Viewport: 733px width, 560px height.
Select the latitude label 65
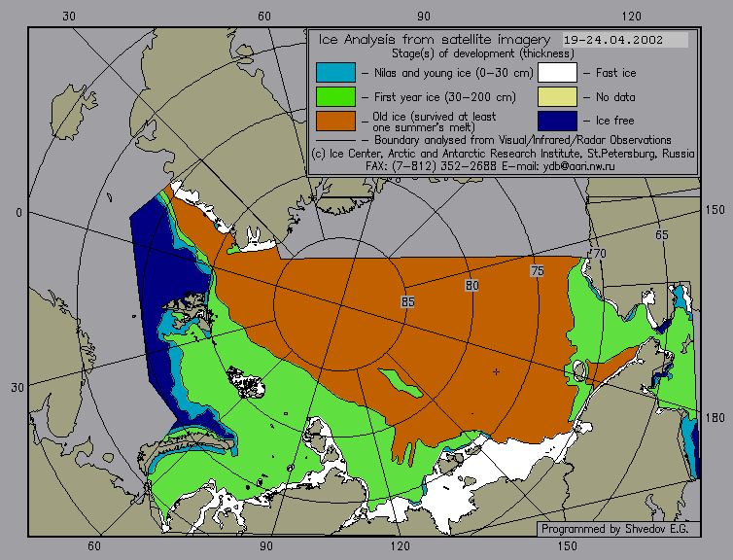(661, 234)
